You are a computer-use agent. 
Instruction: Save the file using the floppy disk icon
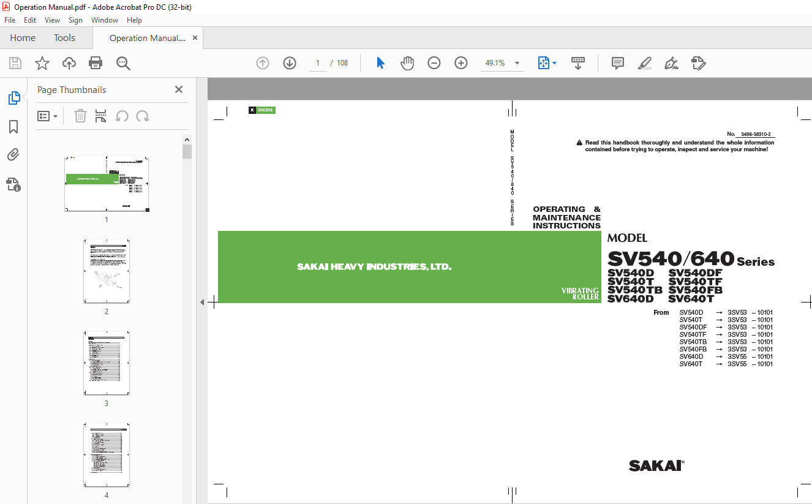coord(15,63)
